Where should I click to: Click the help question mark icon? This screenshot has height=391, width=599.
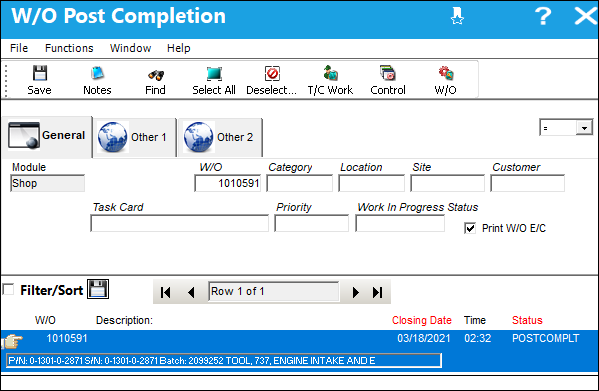543,16
